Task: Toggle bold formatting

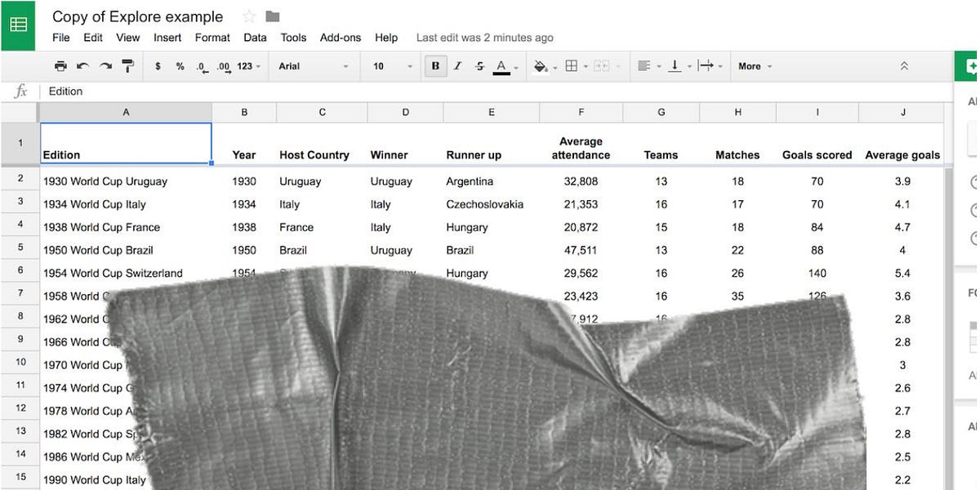Action: (x=435, y=66)
